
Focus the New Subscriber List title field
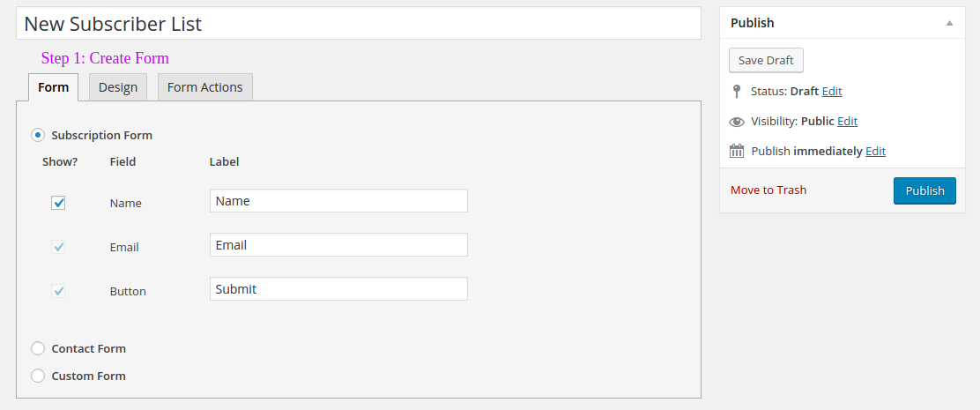pyautogui.click(x=358, y=24)
